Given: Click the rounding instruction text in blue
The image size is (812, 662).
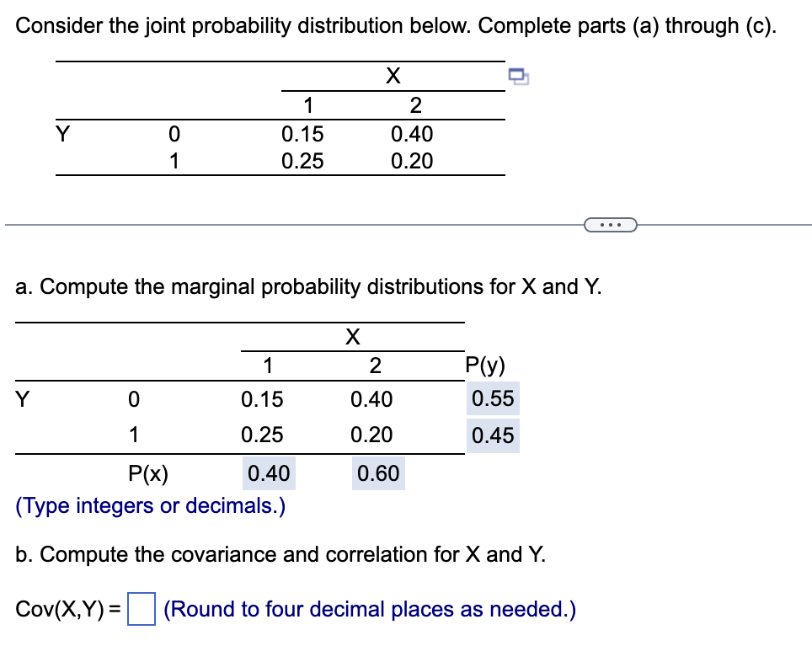Looking at the screenshot, I should [368, 609].
